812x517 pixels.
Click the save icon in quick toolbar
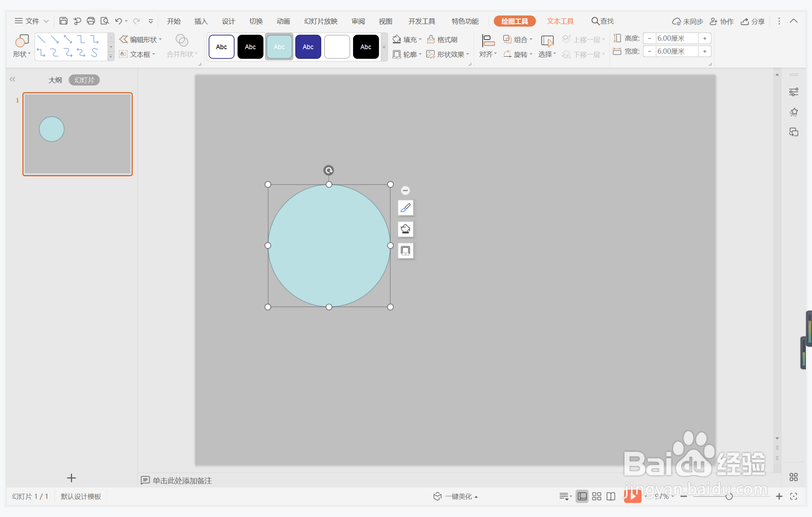pos(63,21)
